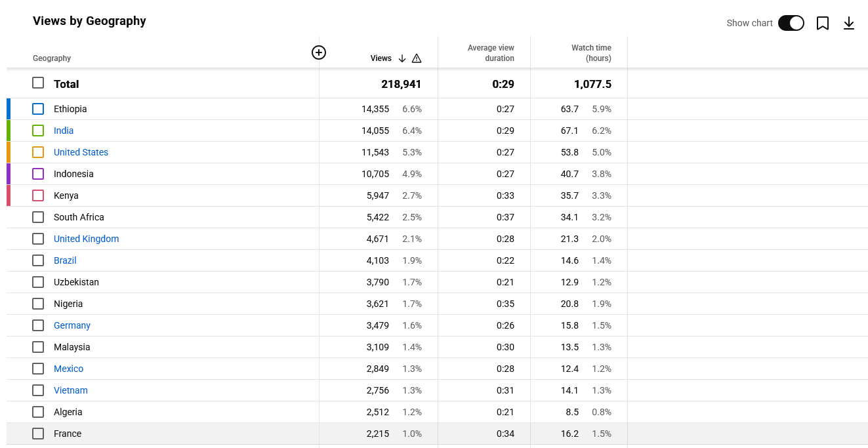The image size is (868, 448).
Task: Click the Views sort descending arrow
Action: 402,58
